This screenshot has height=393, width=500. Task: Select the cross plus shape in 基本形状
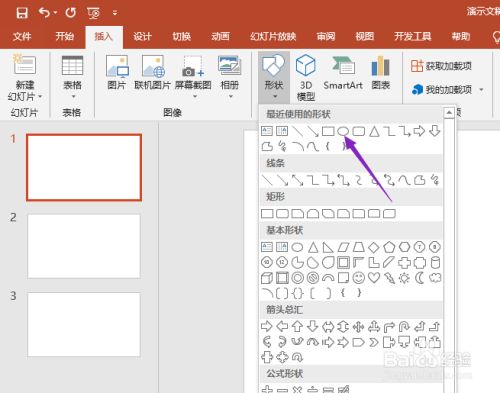pyautogui.click(x=404, y=263)
